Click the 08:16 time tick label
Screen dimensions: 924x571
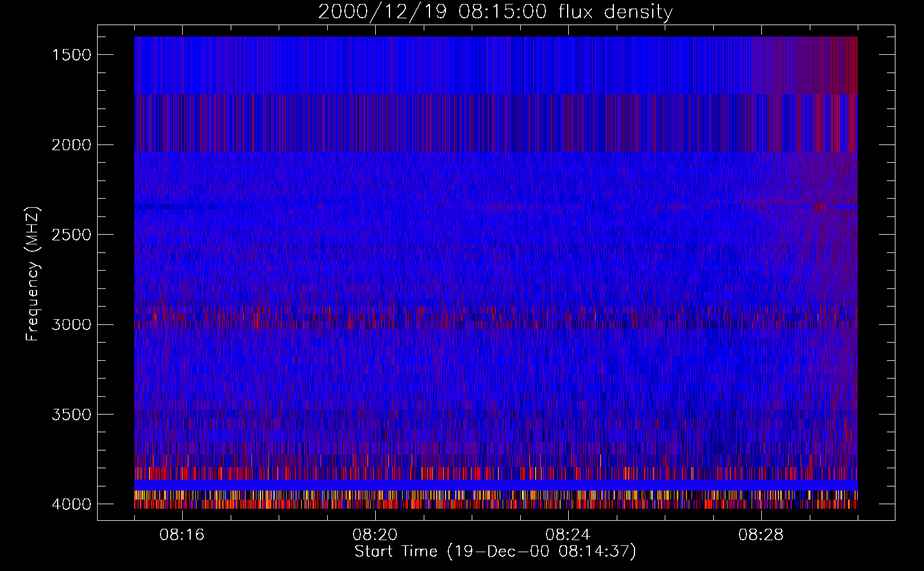pos(182,535)
